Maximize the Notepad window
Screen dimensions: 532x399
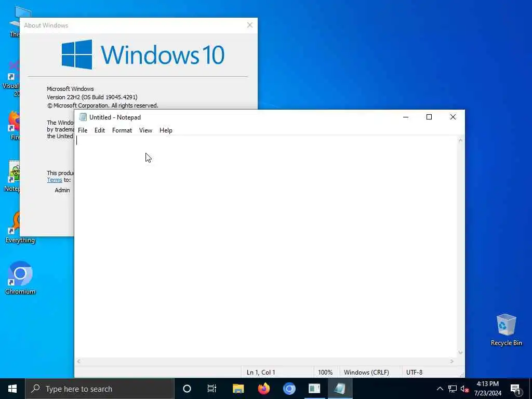pos(429,117)
